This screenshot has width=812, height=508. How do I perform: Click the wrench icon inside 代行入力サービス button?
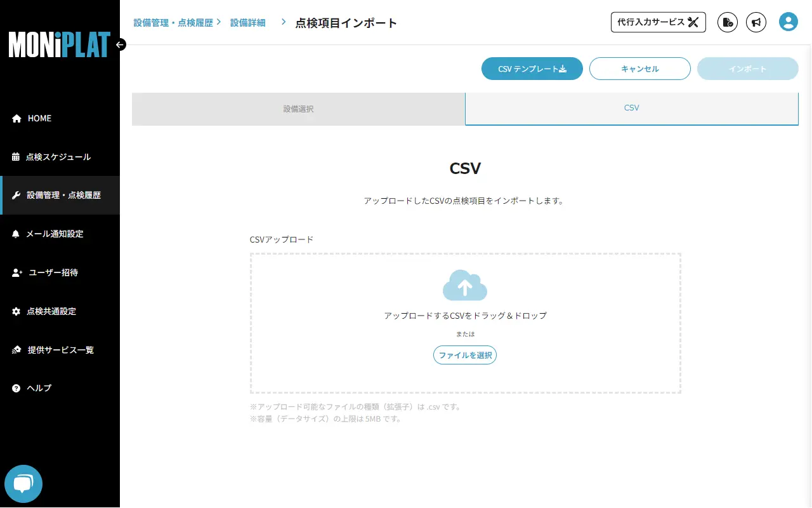point(694,22)
